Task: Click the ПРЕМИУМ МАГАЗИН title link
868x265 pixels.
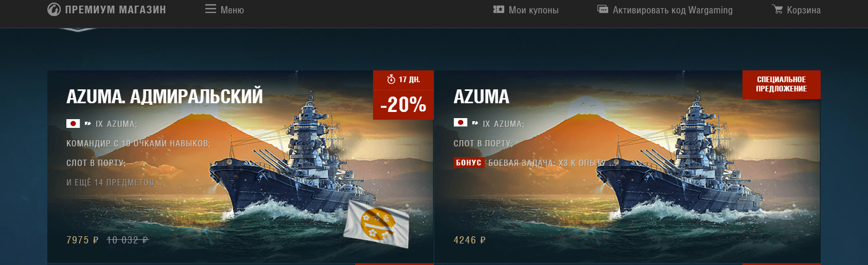Action: 115,9
